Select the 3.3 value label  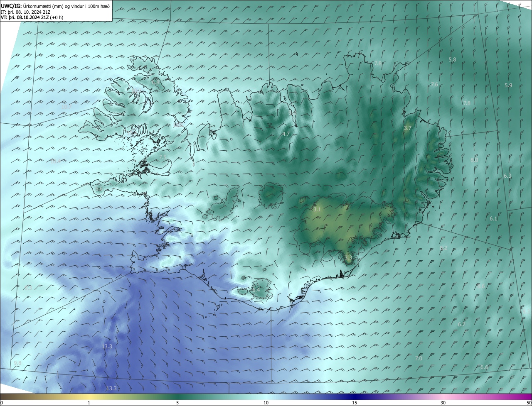(348, 257)
